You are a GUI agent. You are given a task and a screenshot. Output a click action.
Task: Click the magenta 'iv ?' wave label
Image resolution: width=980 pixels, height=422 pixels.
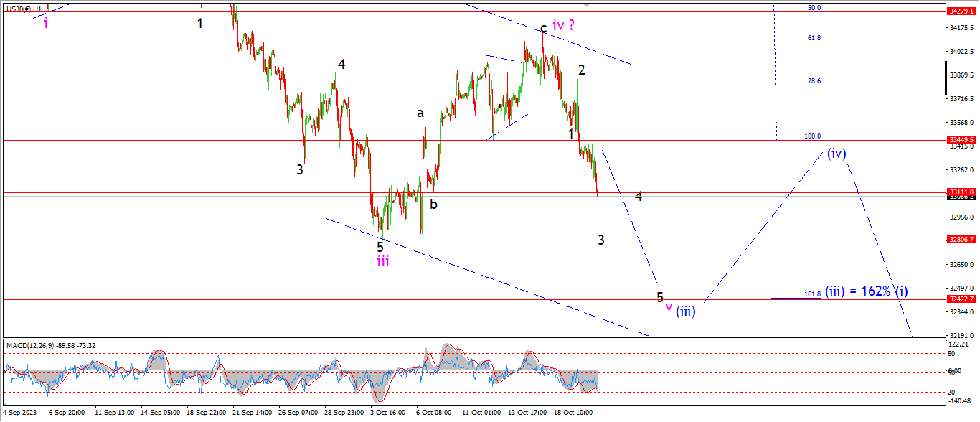pyautogui.click(x=563, y=25)
